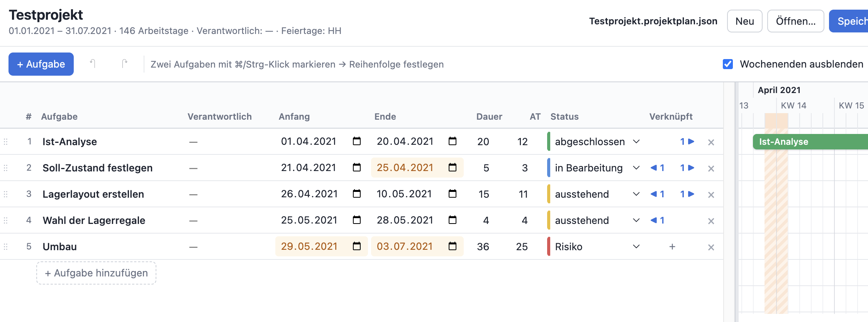This screenshot has width=868, height=322.
Task: Click successor link arrow of Lagerlayout erstellen
Action: 687,194
